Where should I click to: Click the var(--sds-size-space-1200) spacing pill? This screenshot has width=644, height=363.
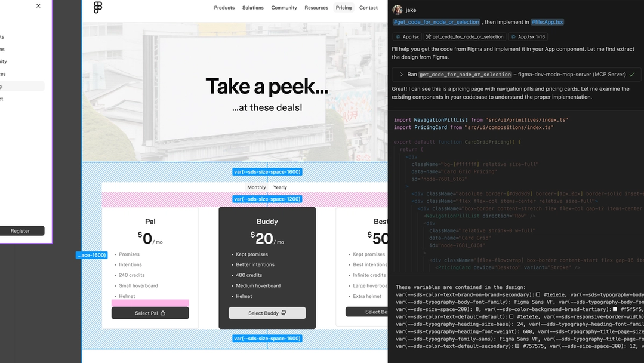pos(267,199)
